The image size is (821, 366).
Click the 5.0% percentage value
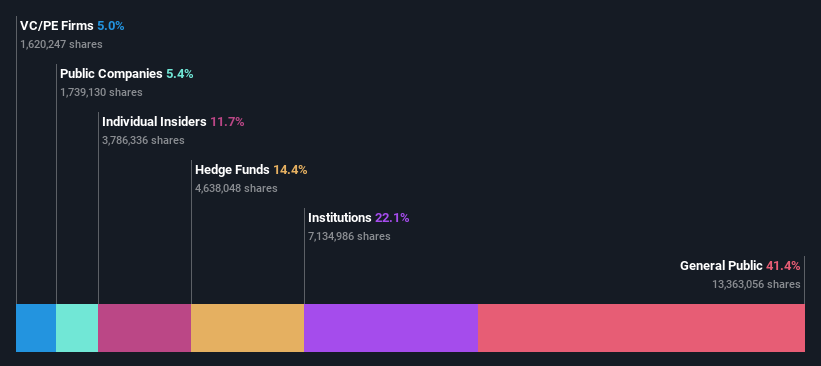click(110, 26)
